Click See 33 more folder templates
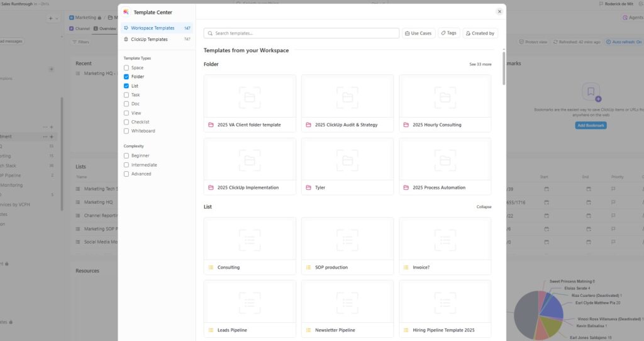644x341 pixels. pyautogui.click(x=480, y=64)
